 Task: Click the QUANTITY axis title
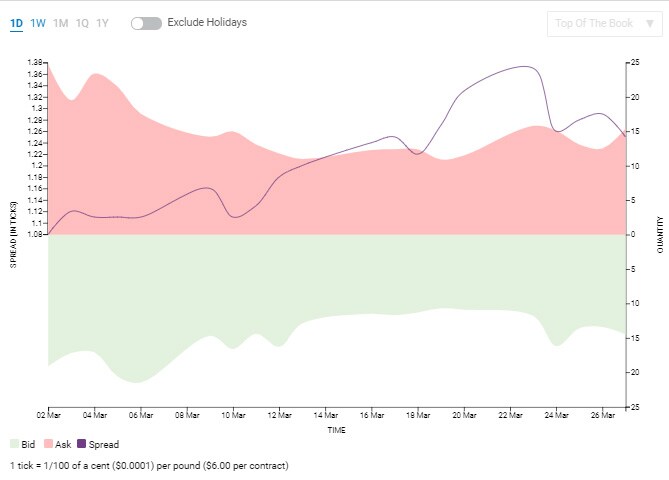(661, 235)
